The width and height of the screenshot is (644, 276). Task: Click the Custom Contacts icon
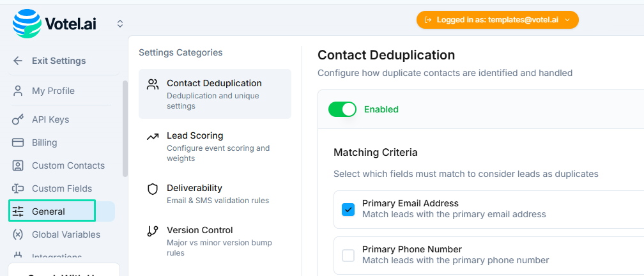click(x=18, y=165)
